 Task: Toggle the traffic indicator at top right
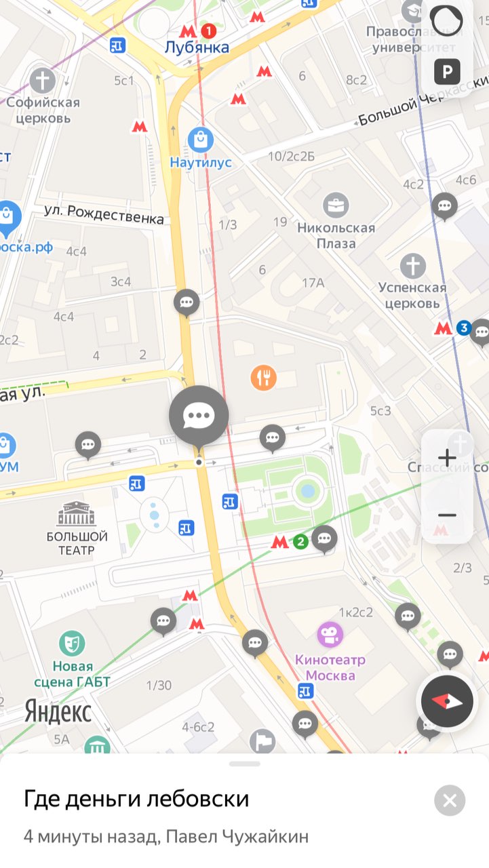click(447, 22)
